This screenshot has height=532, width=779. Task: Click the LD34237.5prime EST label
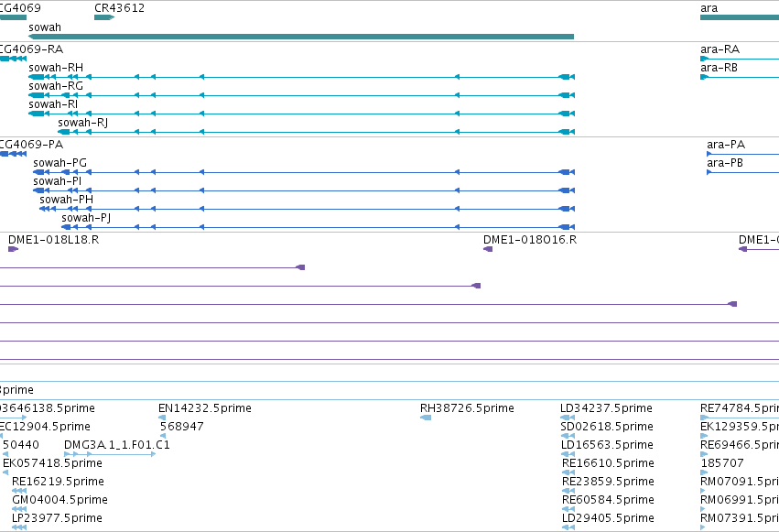click(606, 408)
